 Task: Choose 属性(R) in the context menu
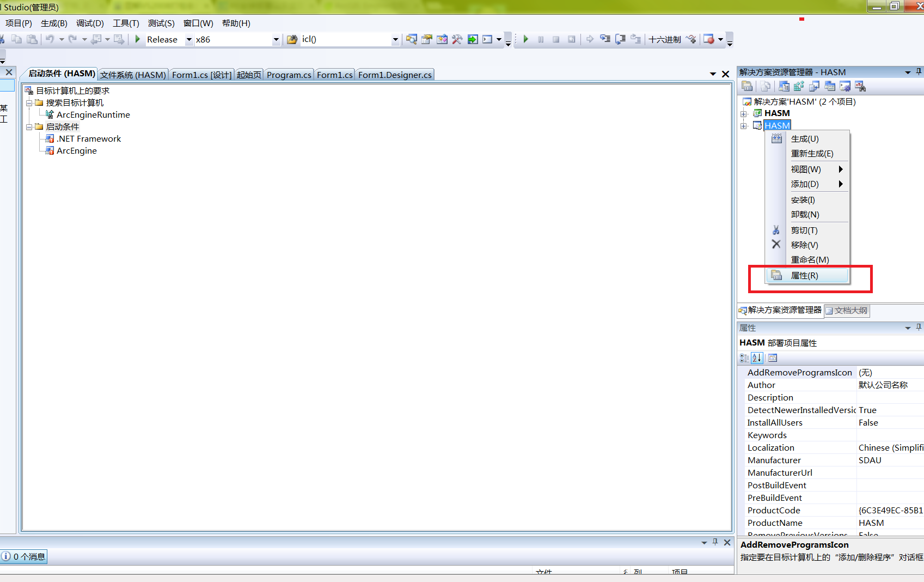point(807,276)
